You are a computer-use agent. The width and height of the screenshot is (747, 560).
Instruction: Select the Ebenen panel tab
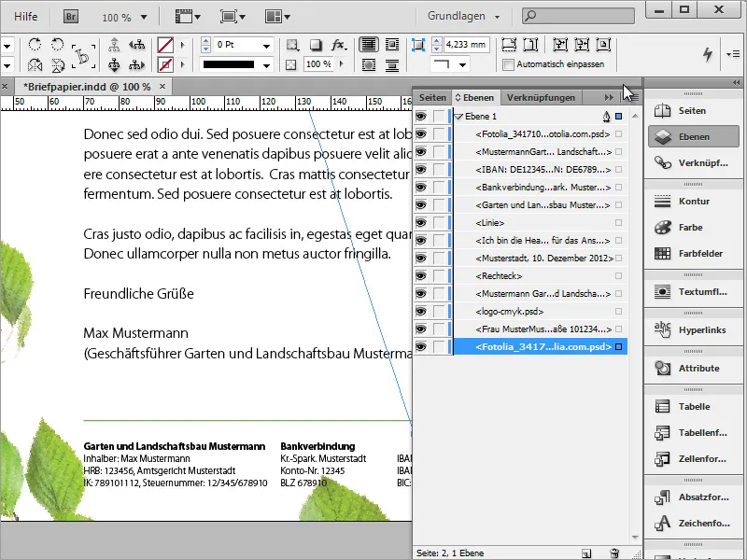point(475,98)
